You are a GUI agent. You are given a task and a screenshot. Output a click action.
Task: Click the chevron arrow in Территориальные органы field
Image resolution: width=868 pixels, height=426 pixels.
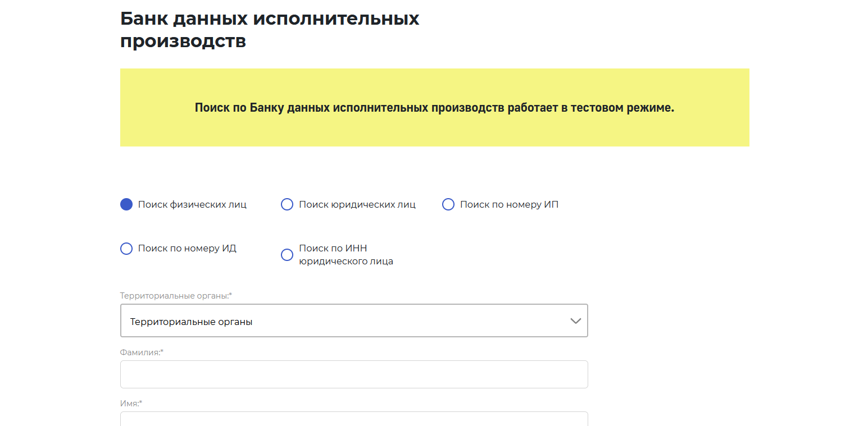pyautogui.click(x=575, y=321)
